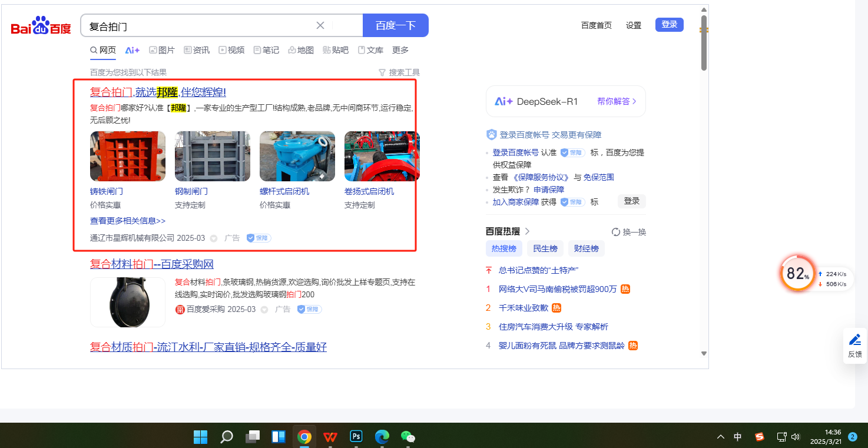Click the Baidu logo
Image resolution: width=868 pixels, height=448 pixels.
(x=41, y=26)
